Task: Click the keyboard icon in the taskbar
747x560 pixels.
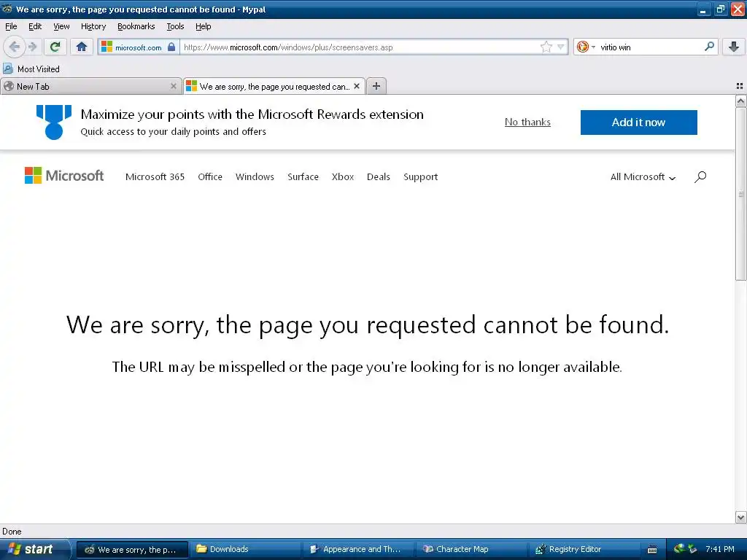Action: coord(652,550)
